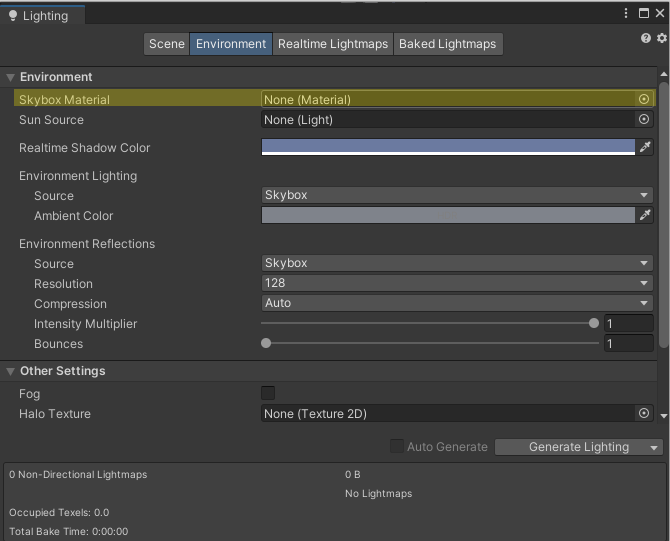Collapse the Other Settings section
This screenshot has height=541, width=670.
(x=10, y=371)
